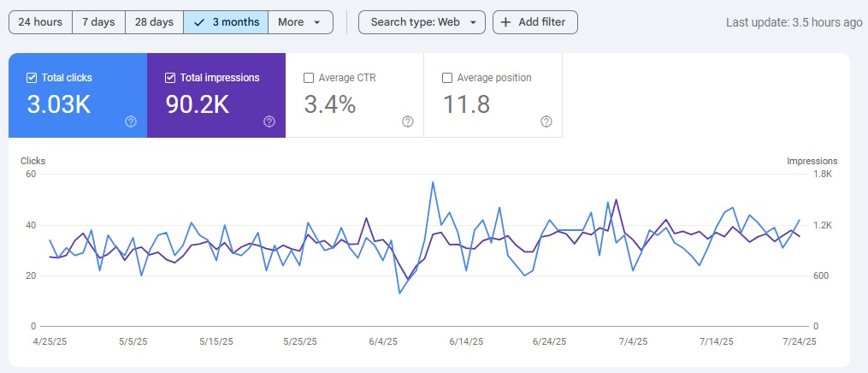
Task: Click the Add filter button
Action: point(535,22)
